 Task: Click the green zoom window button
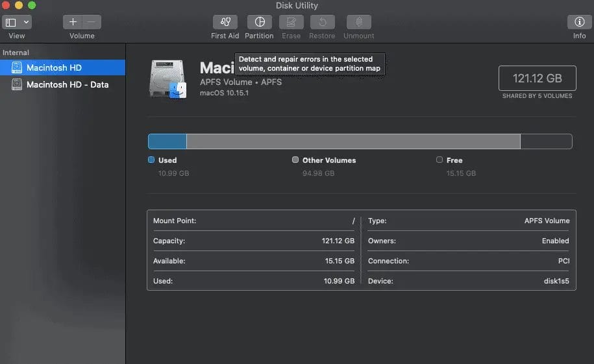32,5
